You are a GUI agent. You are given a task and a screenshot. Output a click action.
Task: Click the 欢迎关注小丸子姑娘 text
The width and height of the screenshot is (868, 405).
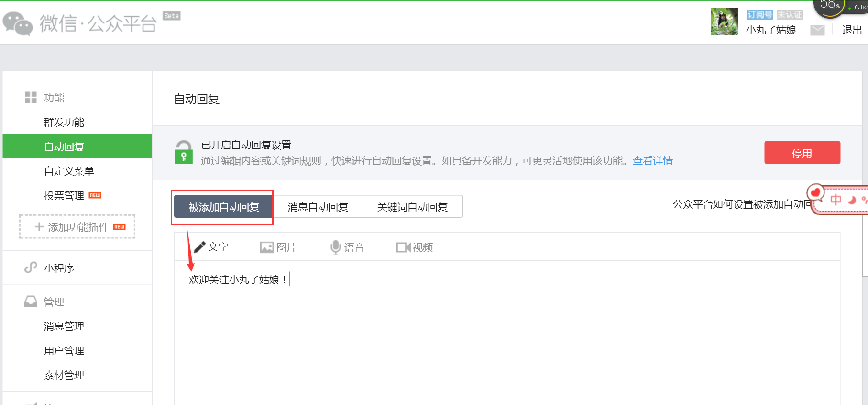(238, 280)
